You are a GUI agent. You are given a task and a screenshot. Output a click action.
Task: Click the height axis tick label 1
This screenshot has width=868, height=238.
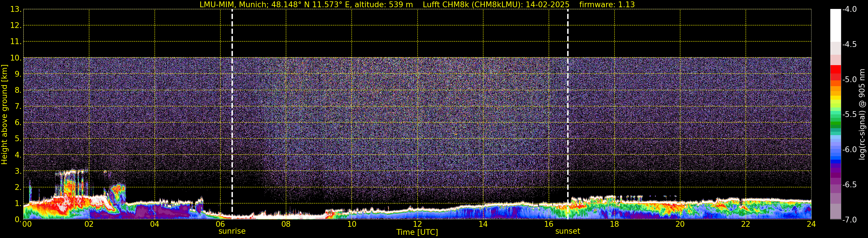pos(18,204)
